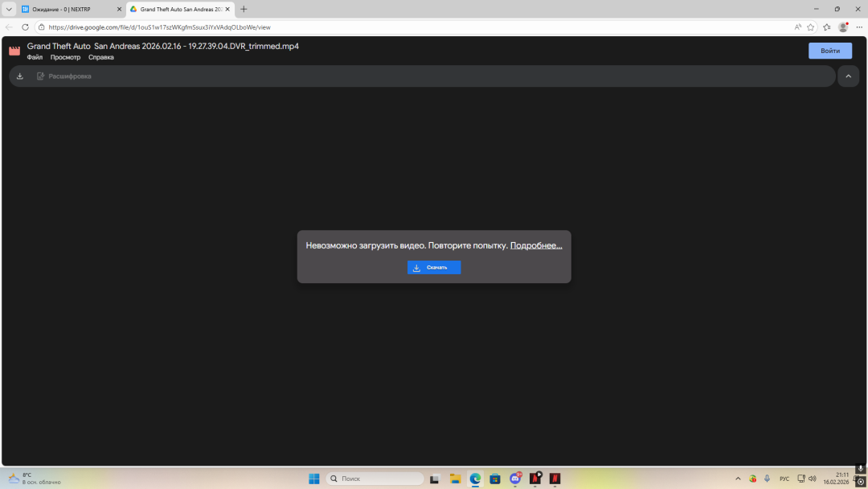This screenshot has height=489, width=868.
Task: Show hidden system tray icons
Action: [x=738, y=479]
